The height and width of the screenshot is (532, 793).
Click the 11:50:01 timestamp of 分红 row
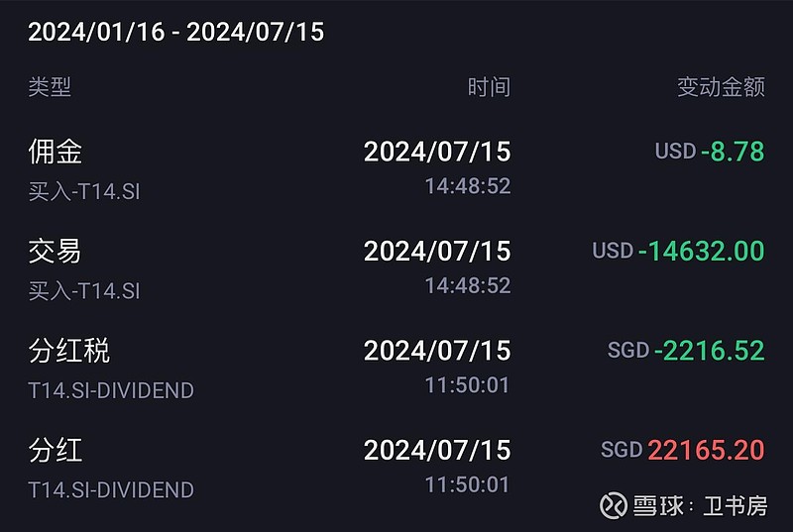[x=467, y=484]
